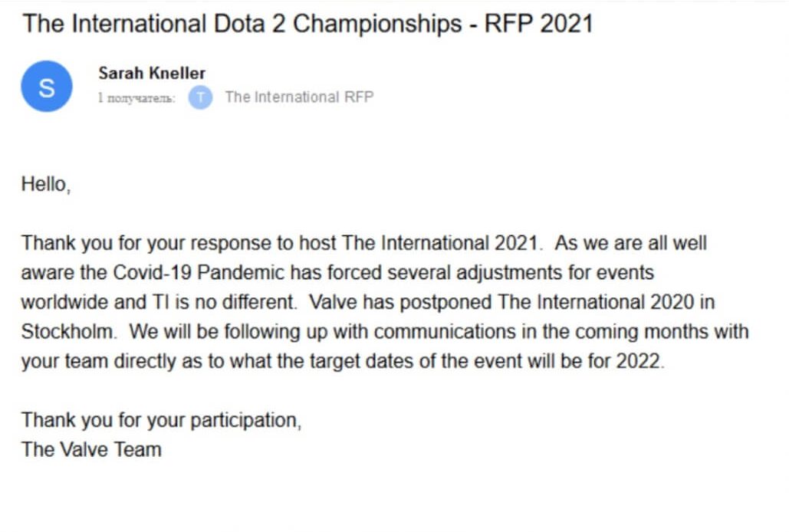The width and height of the screenshot is (789, 532).
Task: Click the "Hello," greeting line
Action: tap(46, 185)
